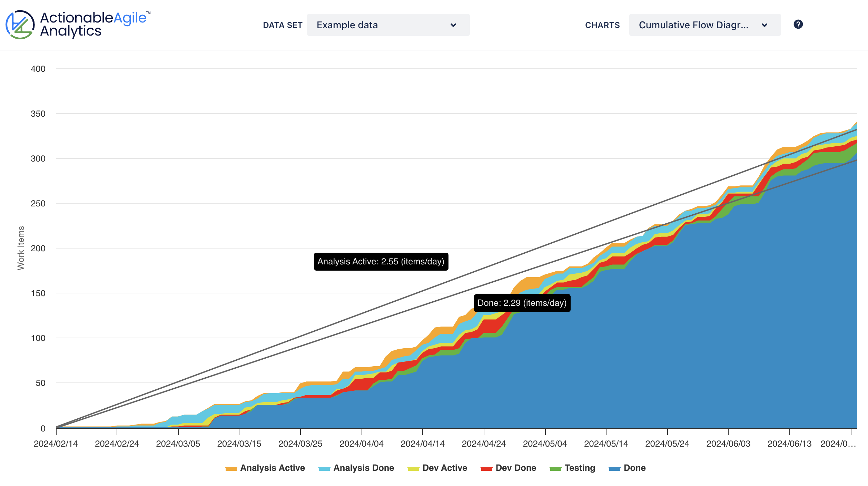Select the DATA SET menu label
Image resolution: width=868 pixels, height=486 pixels.
[283, 25]
